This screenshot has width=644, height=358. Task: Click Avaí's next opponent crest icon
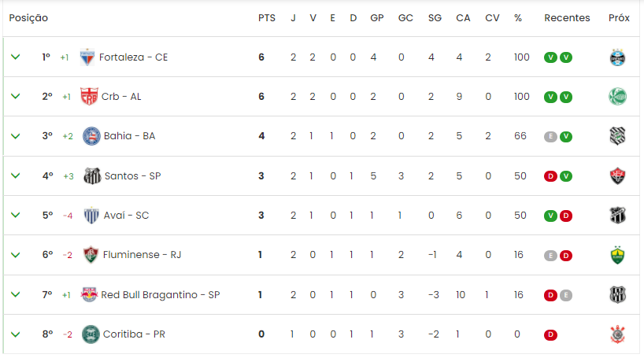(x=617, y=215)
